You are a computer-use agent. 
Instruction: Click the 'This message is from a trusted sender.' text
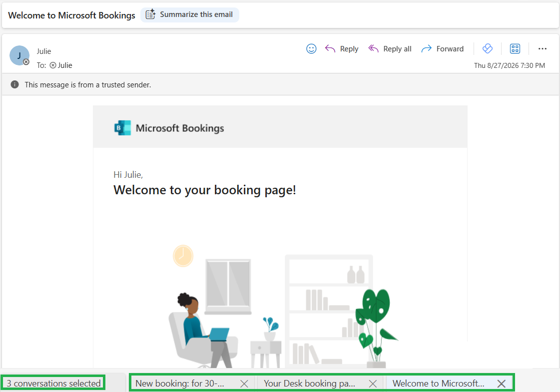tap(88, 85)
